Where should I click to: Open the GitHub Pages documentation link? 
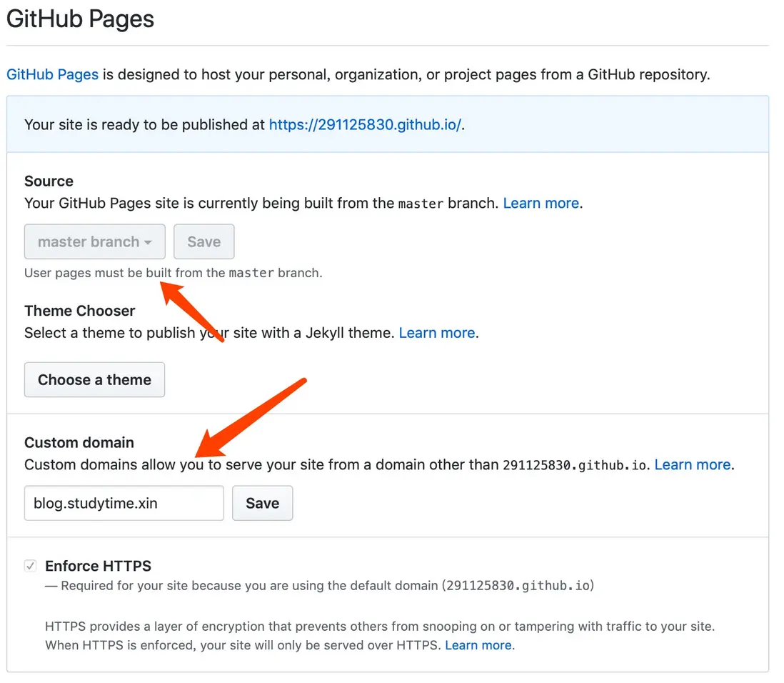(x=52, y=74)
